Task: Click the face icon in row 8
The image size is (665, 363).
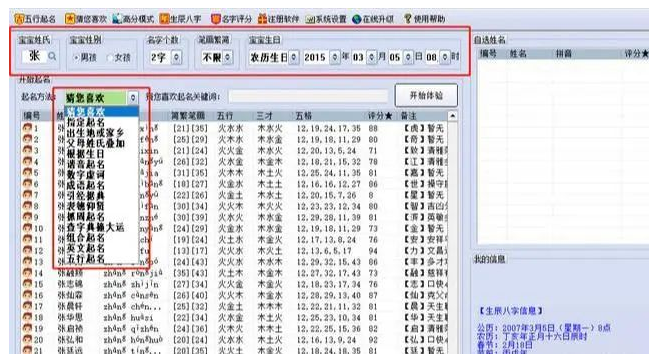Action: (28, 206)
